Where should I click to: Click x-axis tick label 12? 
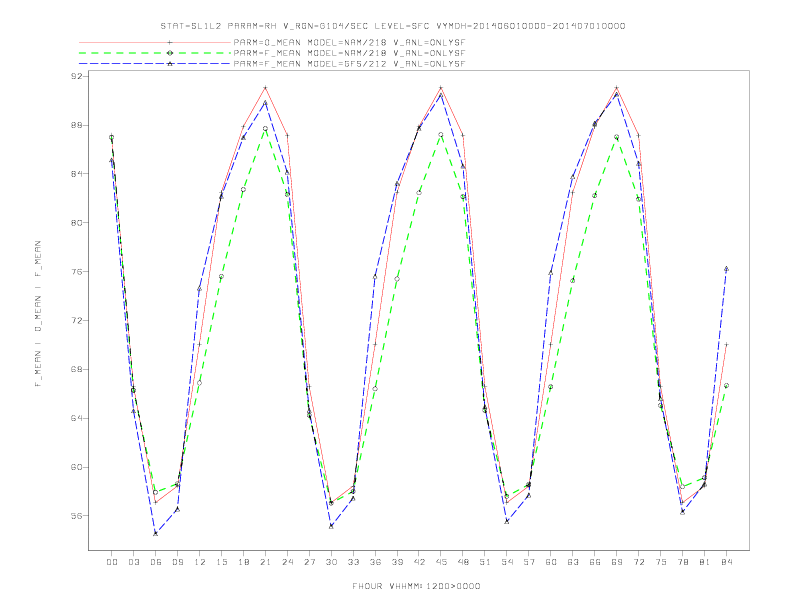click(x=200, y=562)
